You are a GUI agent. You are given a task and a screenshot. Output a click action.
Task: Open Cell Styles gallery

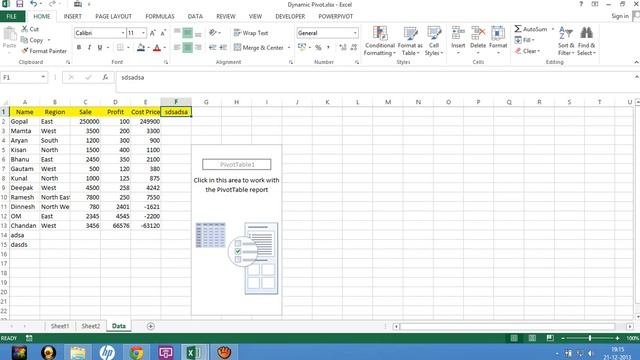[434, 41]
